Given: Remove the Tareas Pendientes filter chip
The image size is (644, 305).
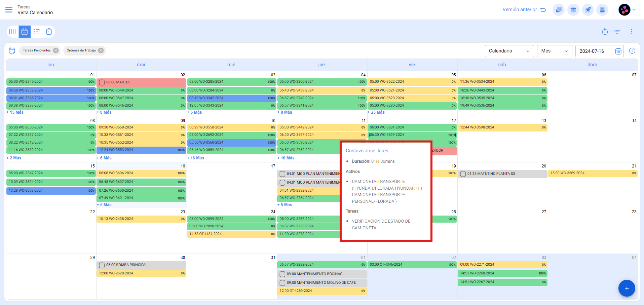Looking at the screenshot, I should coord(56,50).
